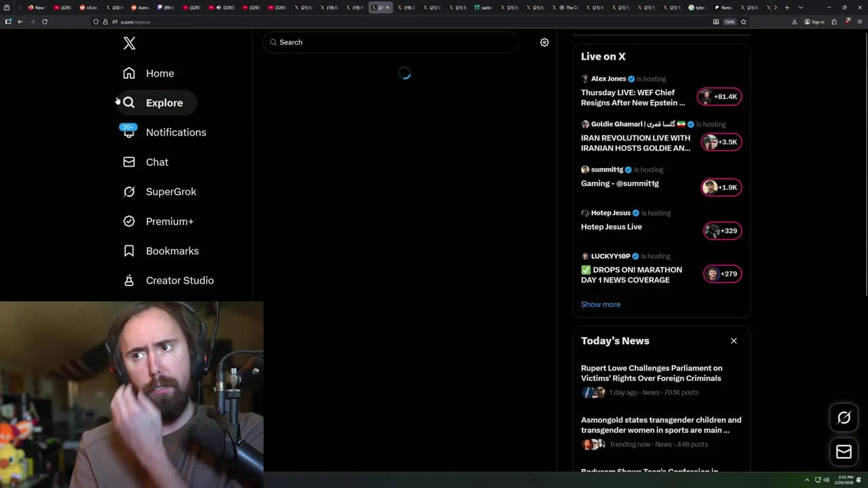Dismiss Today's News with the X button
Screen dimensions: 868x488
[x=734, y=341]
